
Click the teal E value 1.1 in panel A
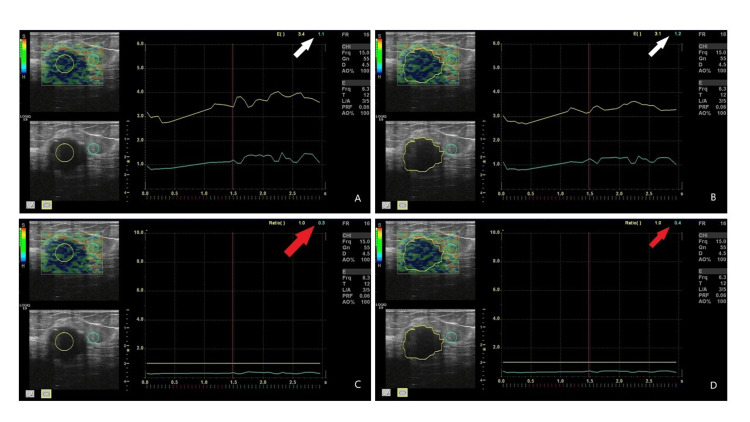(x=321, y=34)
